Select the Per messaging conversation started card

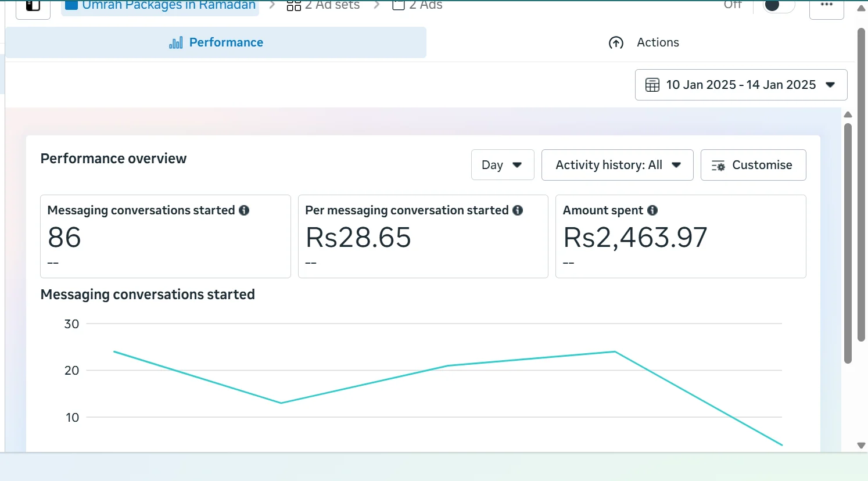pyautogui.click(x=422, y=237)
